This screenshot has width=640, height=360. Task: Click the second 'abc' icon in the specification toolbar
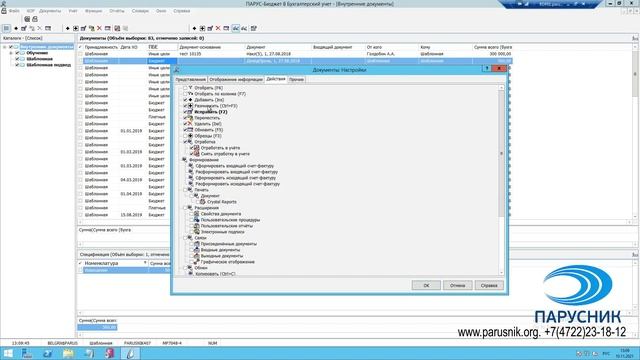(244, 28)
